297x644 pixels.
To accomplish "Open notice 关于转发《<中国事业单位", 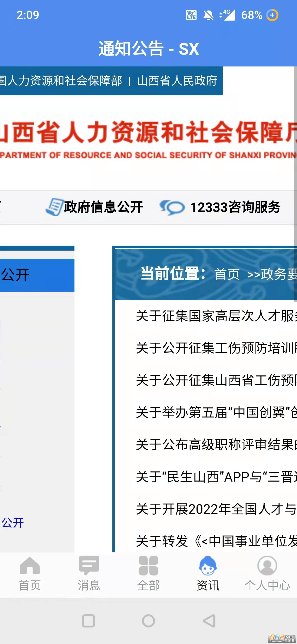I will point(216,541).
